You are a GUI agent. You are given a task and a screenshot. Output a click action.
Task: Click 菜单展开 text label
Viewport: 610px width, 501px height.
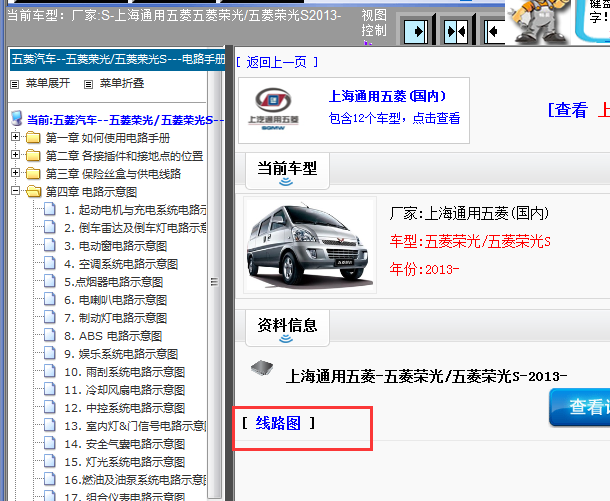48,83
